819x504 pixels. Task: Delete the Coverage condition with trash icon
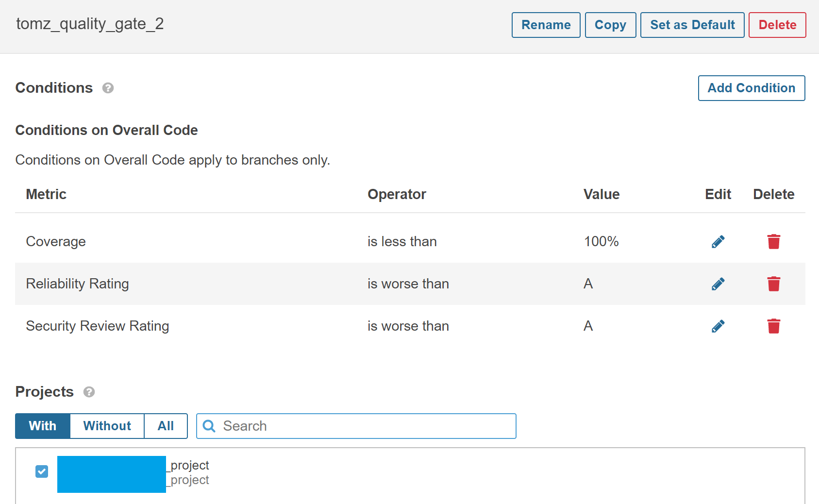(773, 242)
